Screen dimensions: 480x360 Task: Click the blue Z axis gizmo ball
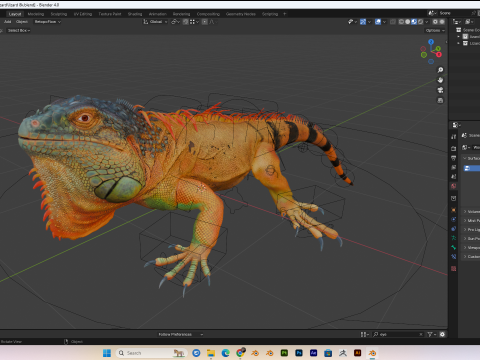click(431, 42)
